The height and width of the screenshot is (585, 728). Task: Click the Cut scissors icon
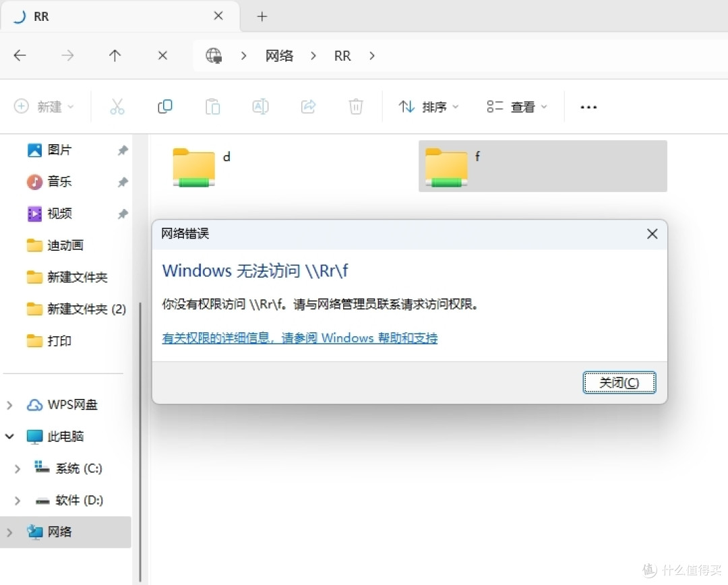pyautogui.click(x=117, y=106)
